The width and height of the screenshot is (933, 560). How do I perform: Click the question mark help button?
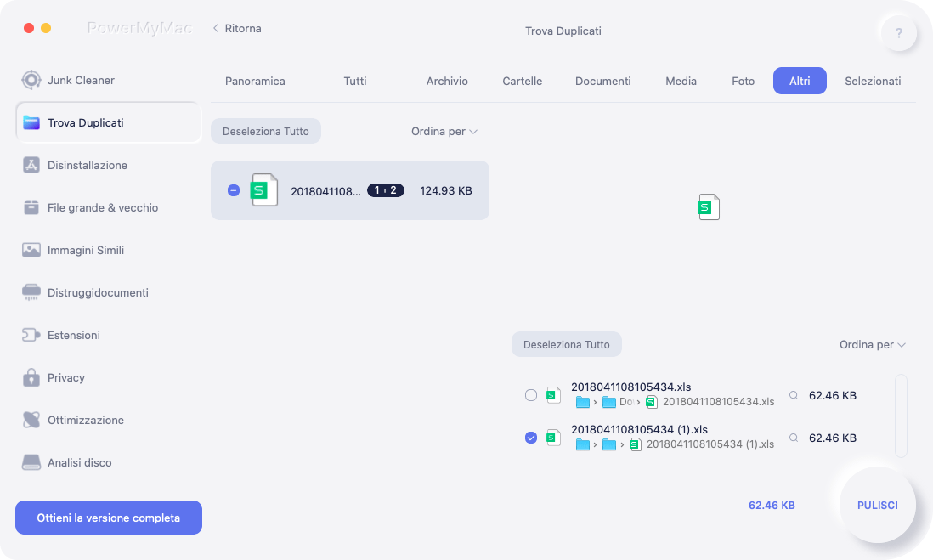coord(898,33)
